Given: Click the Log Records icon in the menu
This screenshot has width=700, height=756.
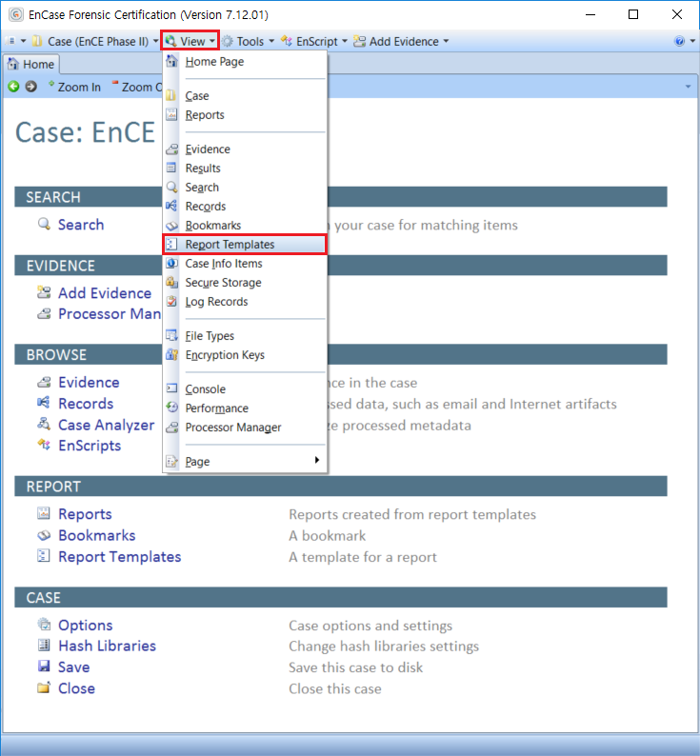Looking at the screenshot, I should [171, 301].
